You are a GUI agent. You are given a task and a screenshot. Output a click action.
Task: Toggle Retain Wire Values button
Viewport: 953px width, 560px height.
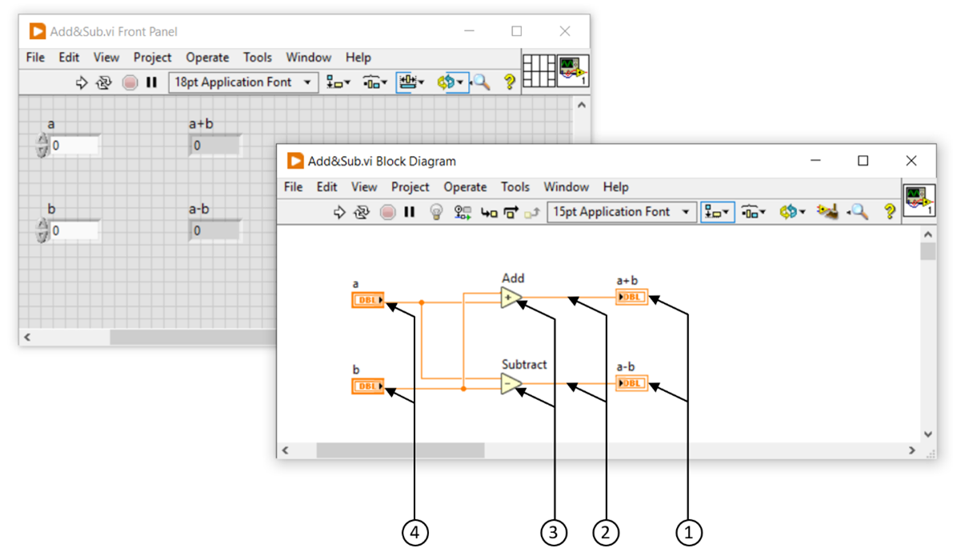(x=462, y=212)
